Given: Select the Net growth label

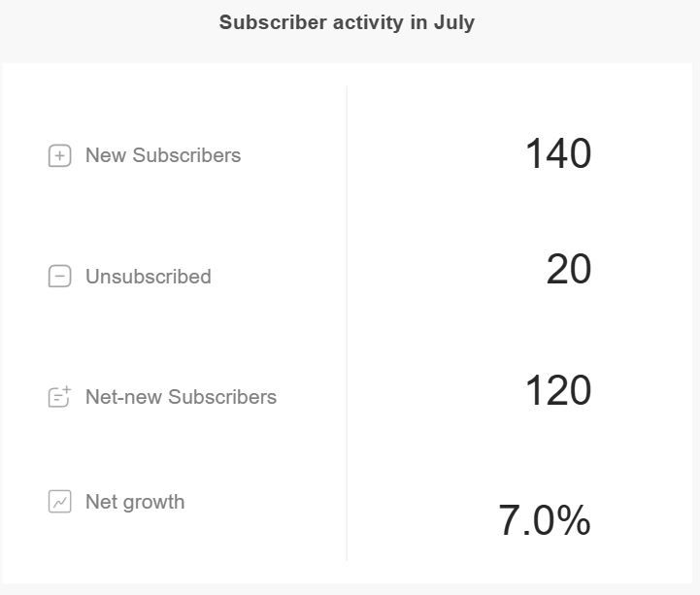Looking at the screenshot, I should click(135, 502).
